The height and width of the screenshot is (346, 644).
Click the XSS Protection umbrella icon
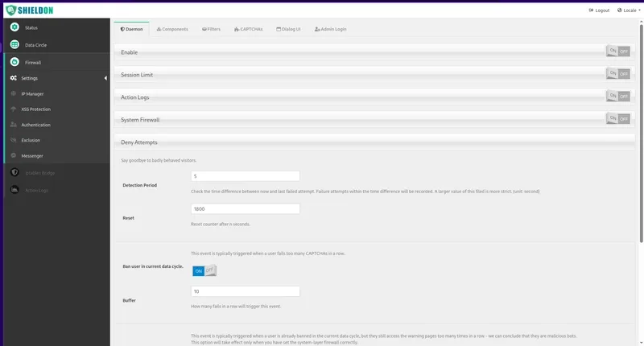click(x=14, y=109)
